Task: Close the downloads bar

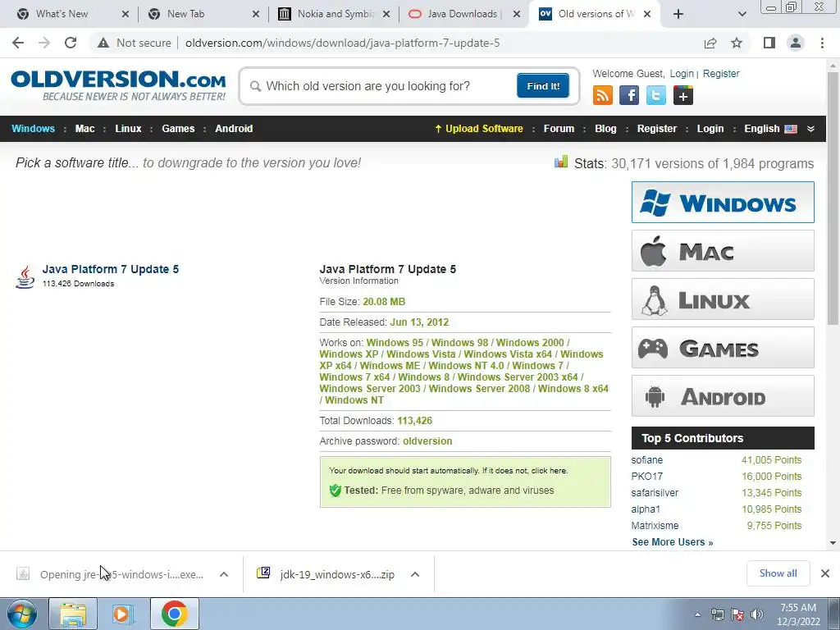Action: 825,573
